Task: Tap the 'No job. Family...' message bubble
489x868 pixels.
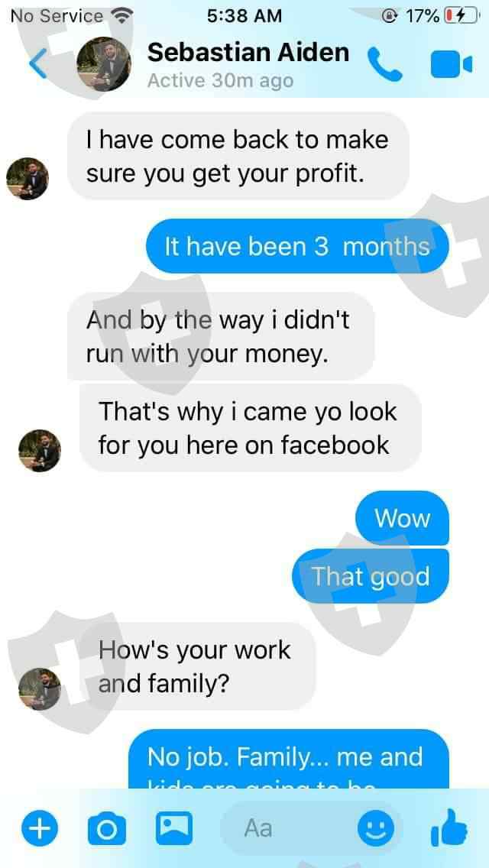Action: tap(289, 759)
